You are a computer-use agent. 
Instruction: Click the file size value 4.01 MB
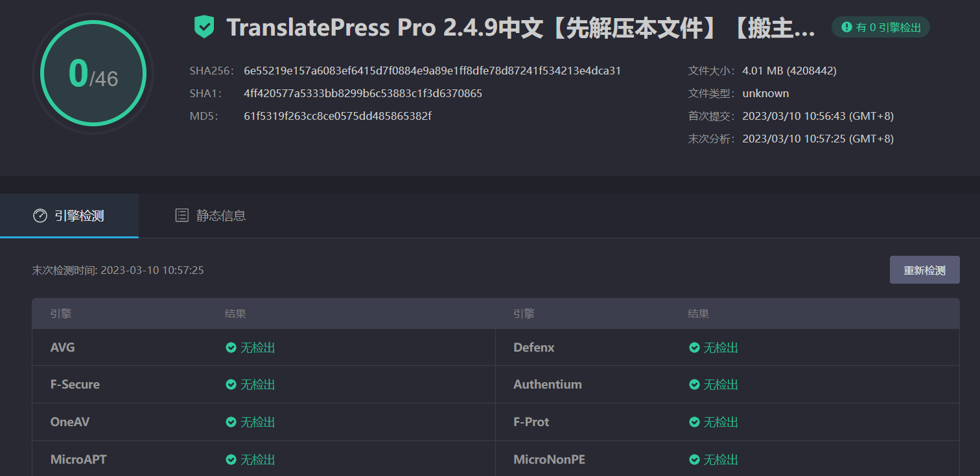789,71
